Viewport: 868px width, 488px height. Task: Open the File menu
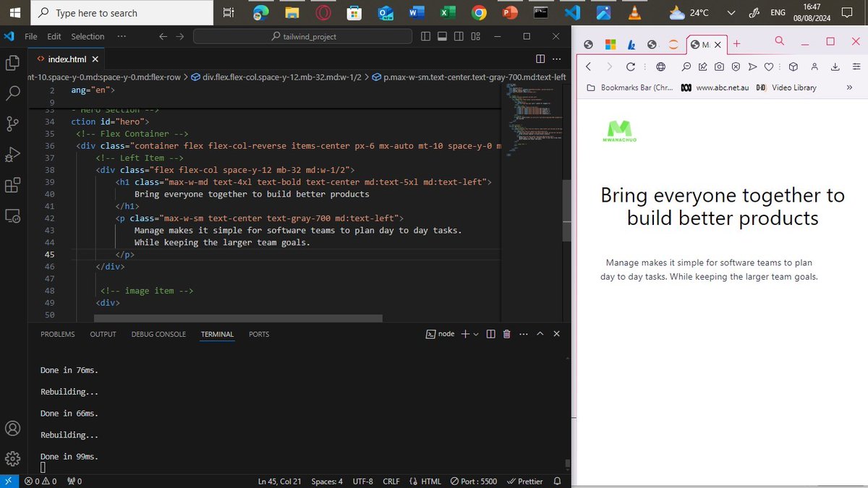click(x=31, y=36)
